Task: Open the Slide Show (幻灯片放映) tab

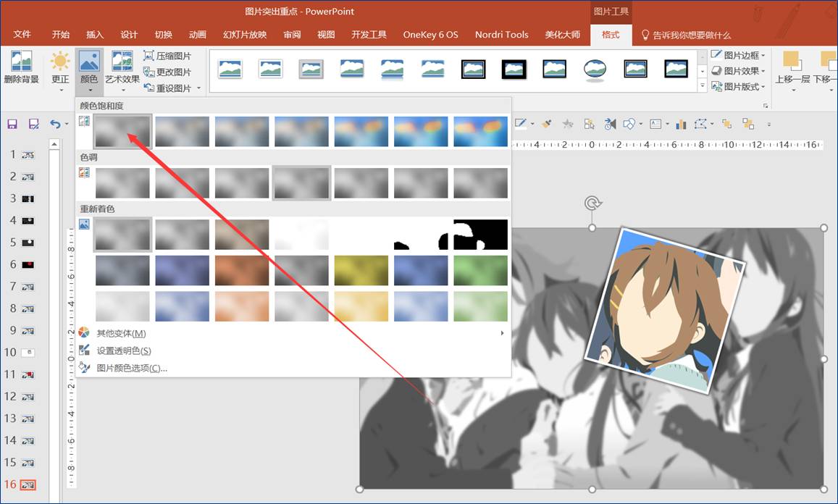Action: tap(244, 35)
